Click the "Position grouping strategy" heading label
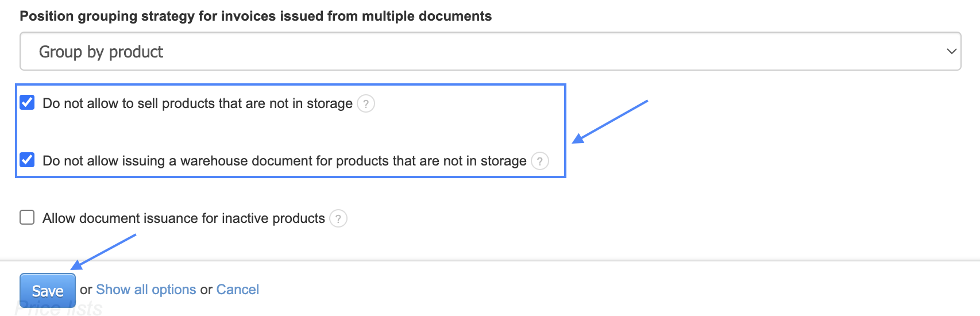 pos(256,16)
